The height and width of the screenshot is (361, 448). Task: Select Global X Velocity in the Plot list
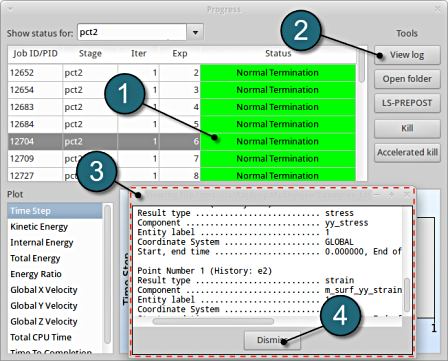coord(55,290)
